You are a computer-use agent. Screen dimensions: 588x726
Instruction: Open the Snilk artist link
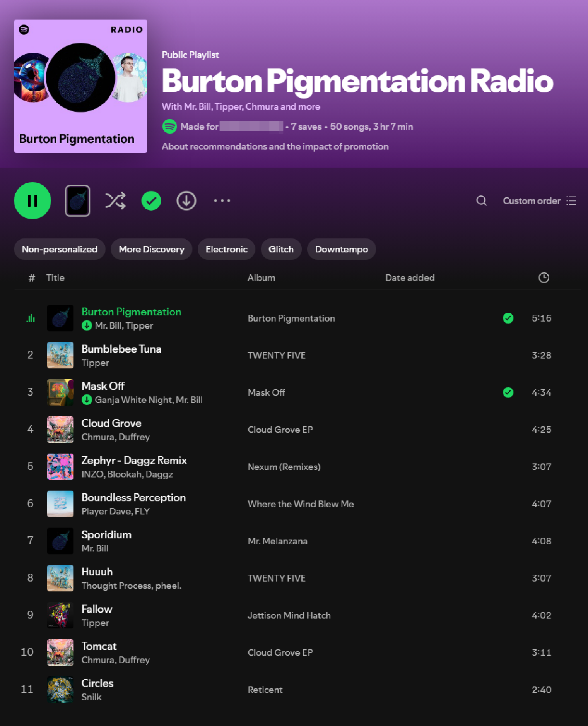pos(91,697)
